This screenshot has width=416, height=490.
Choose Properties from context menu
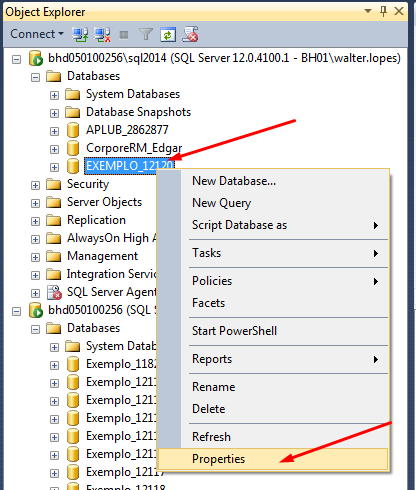click(x=273, y=459)
